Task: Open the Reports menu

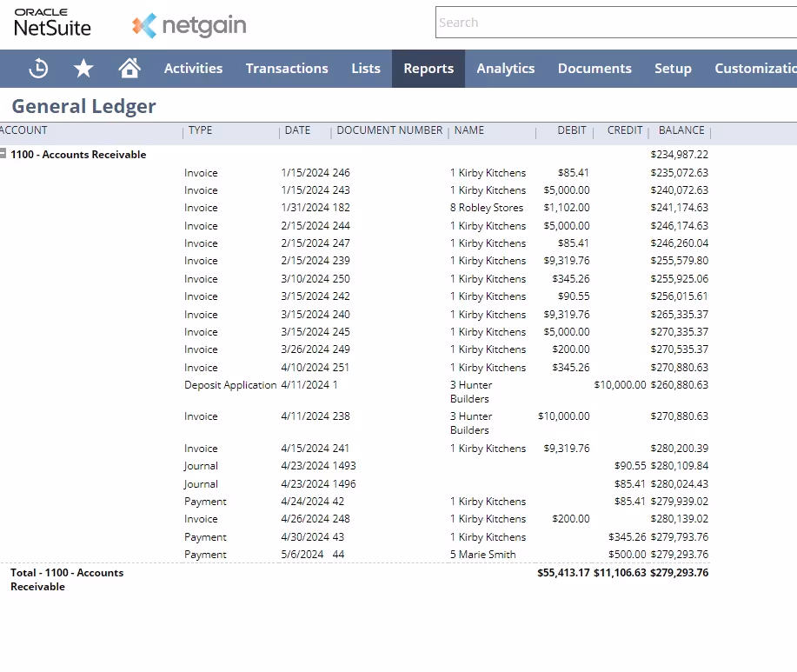Action: [428, 68]
